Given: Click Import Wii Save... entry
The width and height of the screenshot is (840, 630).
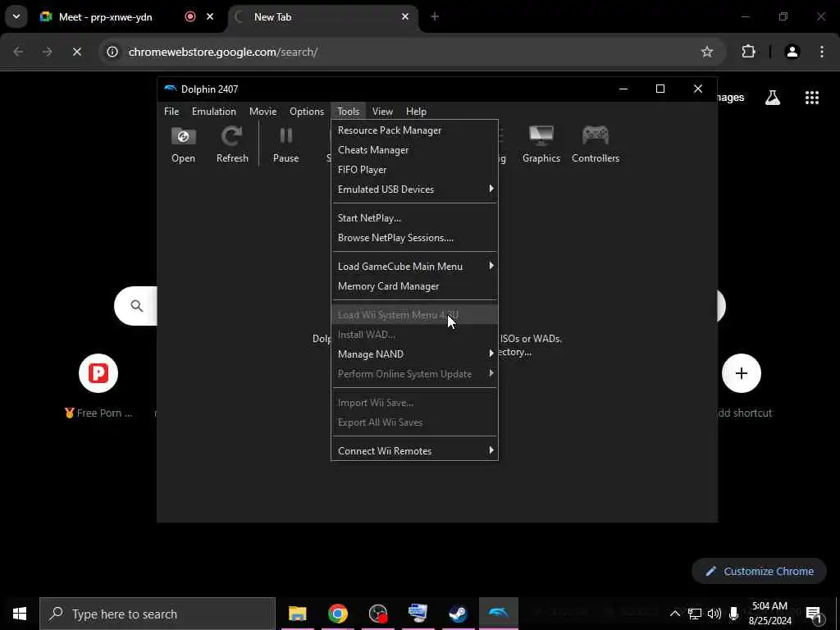Looking at the screenshot, I should [x=414, y=403].
